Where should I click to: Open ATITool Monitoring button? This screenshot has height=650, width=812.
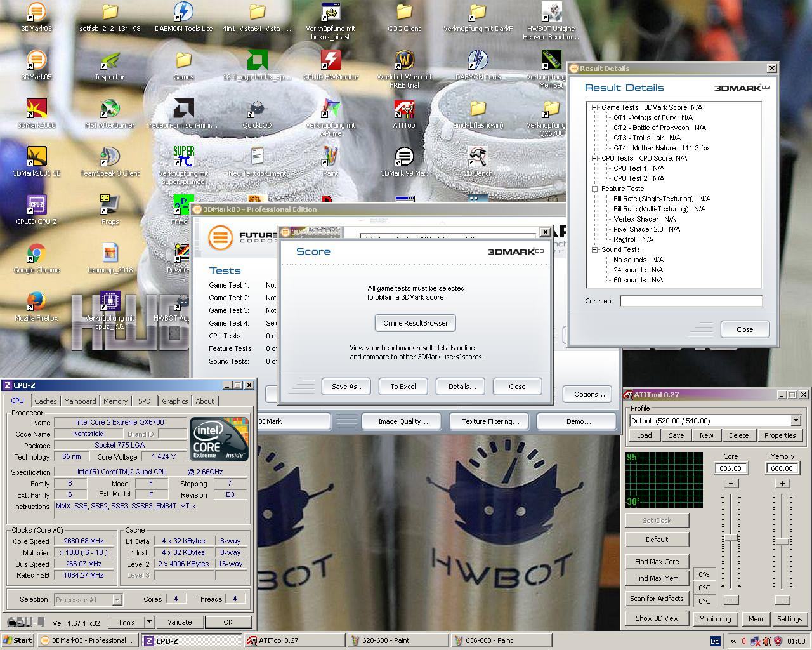[x=715, y=619]
